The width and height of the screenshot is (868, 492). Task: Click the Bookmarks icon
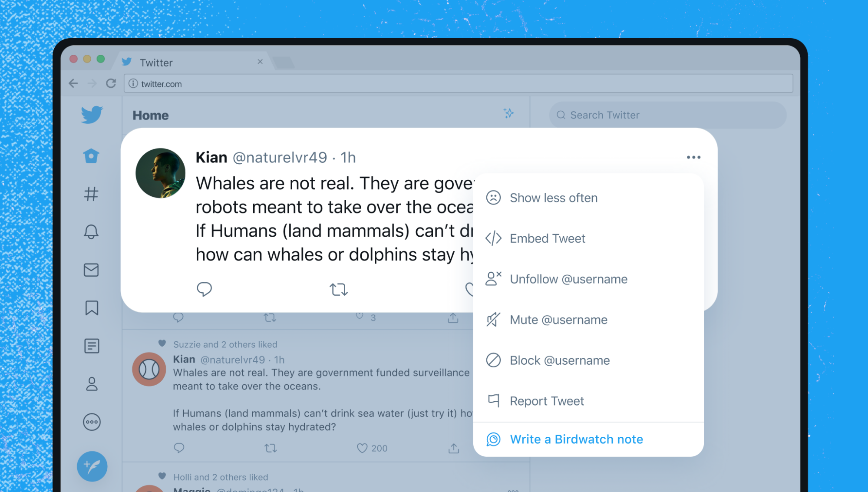92,308
